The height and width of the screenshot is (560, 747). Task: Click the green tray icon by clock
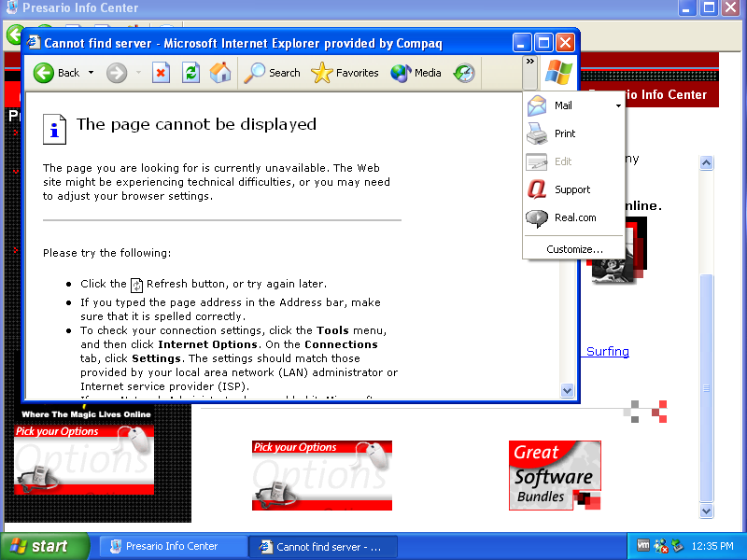click(x=677, y=546)
